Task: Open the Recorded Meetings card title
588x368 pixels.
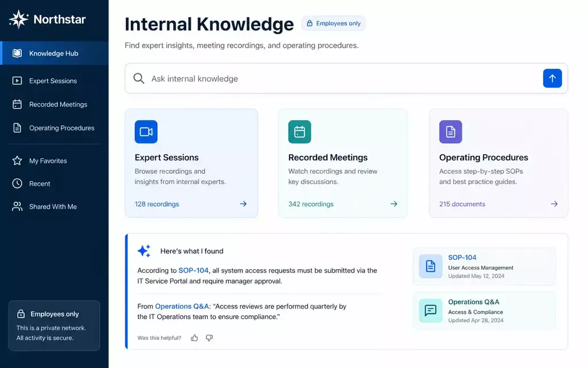Action: [328, 158]
